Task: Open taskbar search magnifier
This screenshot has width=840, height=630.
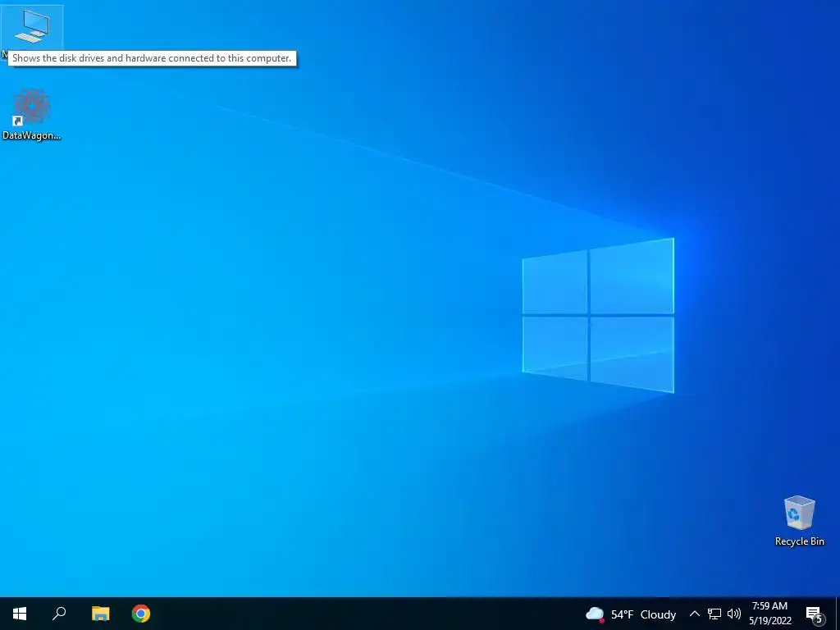Action: coord(59,614)
